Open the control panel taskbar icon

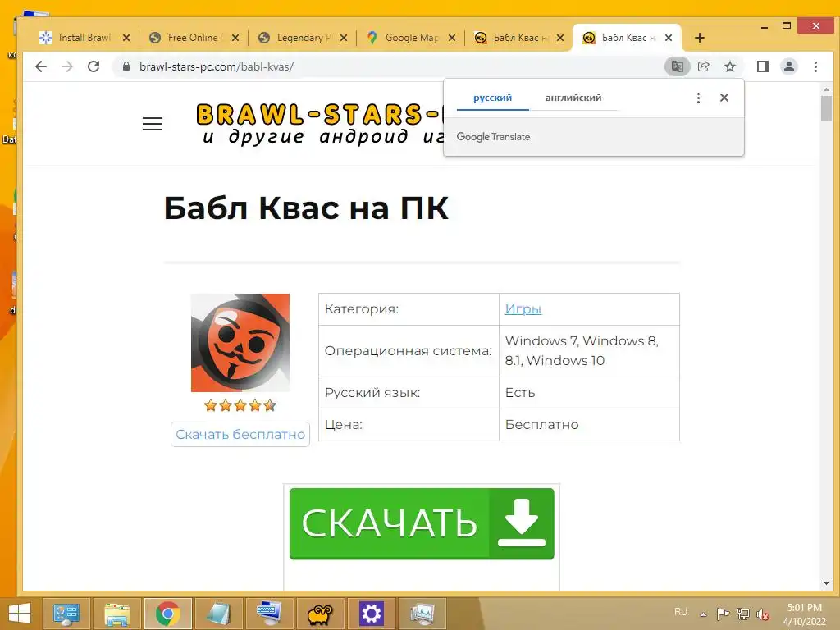pos(66,614)
